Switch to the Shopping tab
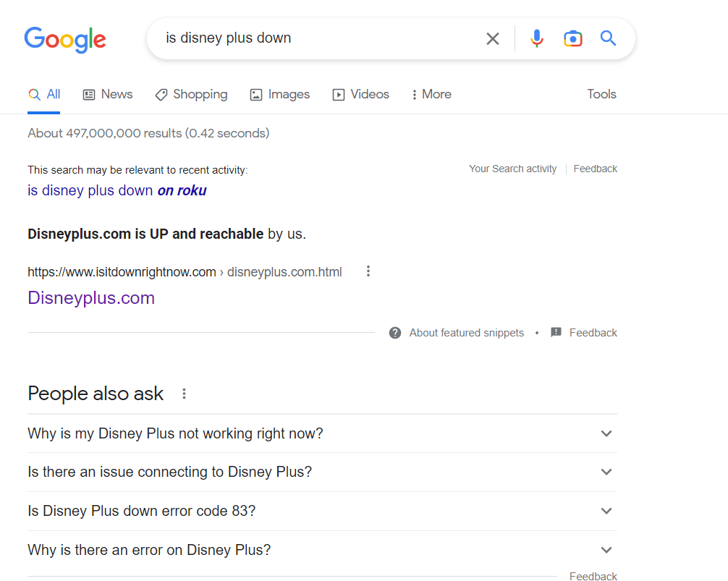This screenshot has height=581, width=728. [x=191, y=94]
